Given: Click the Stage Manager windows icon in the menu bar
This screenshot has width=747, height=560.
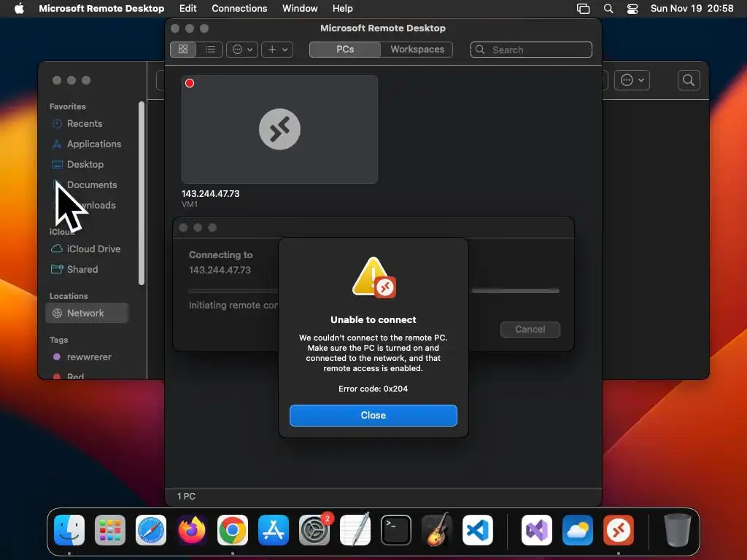Looking at the screenshot, I should point(583,9).
